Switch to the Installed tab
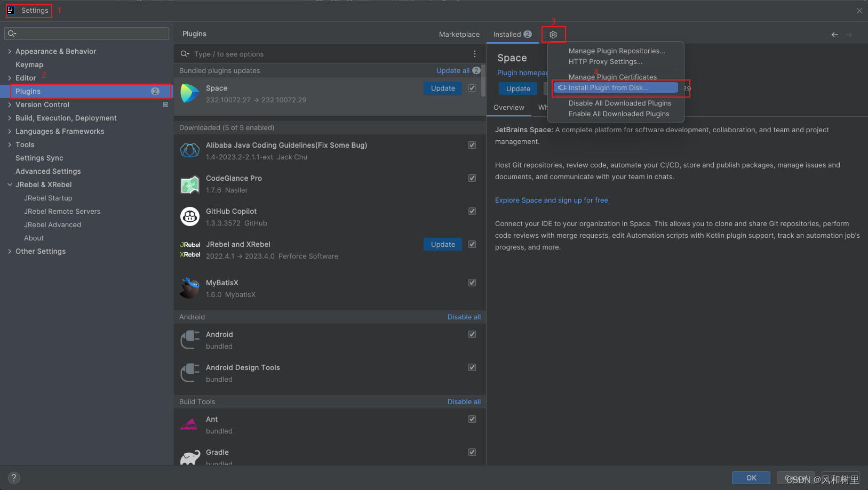Viewport: 868px width, 490px height. [512, 34]
